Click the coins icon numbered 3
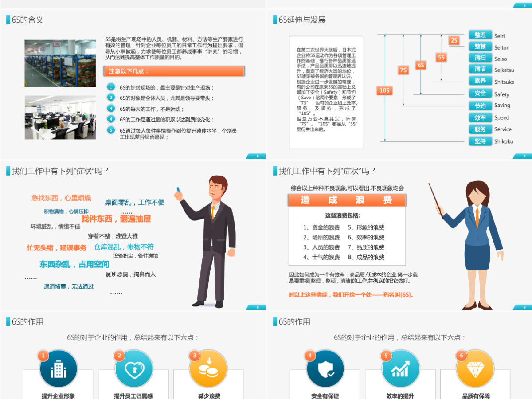Screen dimensions: 532x399 pyautogui.click(x=208, y=369)
